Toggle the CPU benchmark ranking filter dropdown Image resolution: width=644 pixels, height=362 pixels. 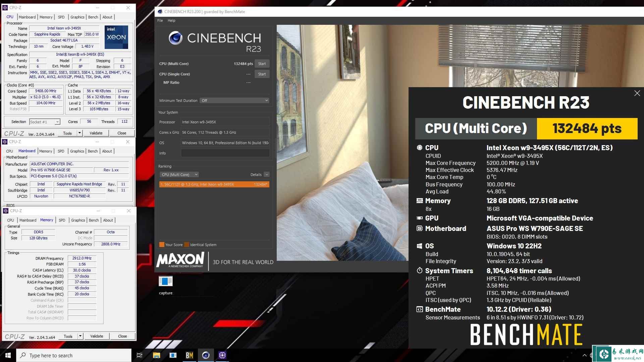(179, 174)
